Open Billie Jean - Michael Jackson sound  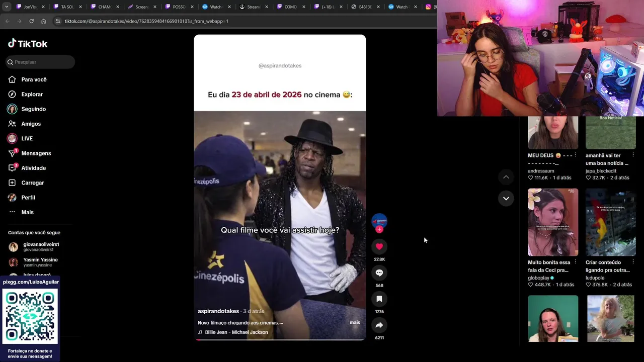(x=233, y=332)
